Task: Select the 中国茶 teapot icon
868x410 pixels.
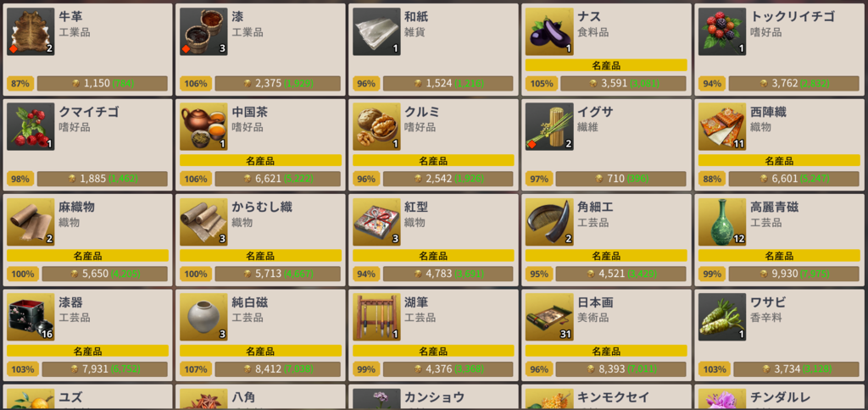Action: 203,127
